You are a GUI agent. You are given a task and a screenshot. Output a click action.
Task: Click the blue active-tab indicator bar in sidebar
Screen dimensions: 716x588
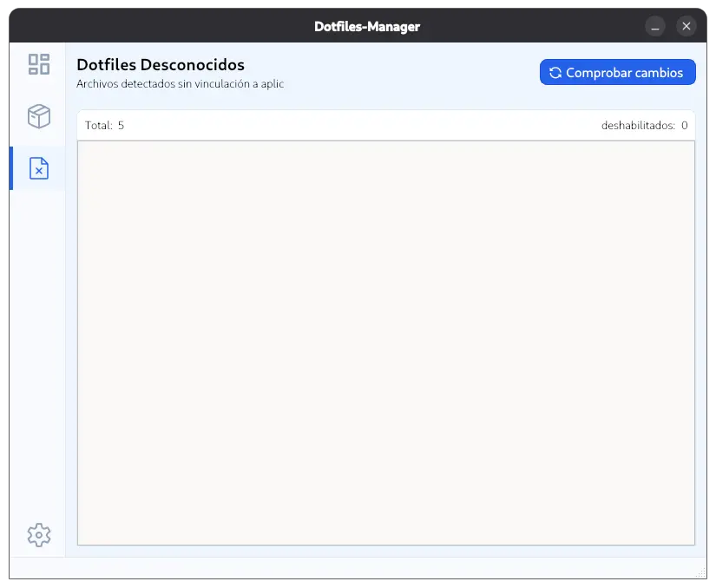[x=11, y=168]
